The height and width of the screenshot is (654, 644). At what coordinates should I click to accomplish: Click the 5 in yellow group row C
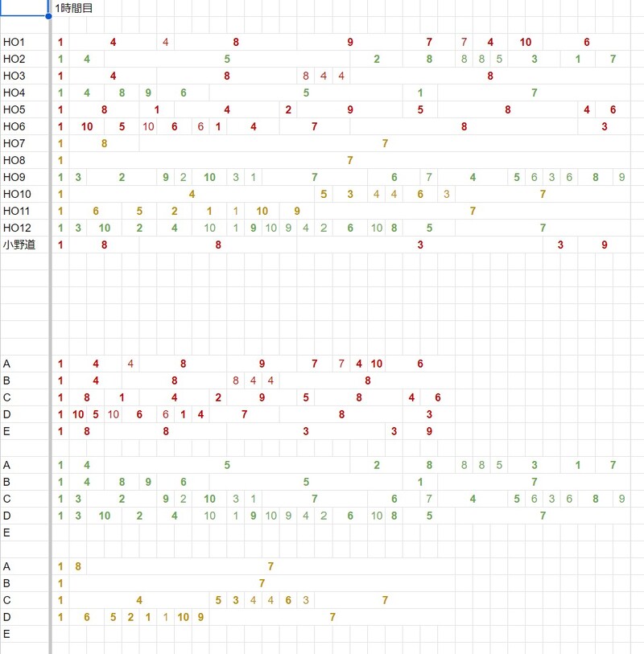click(218, 600)
